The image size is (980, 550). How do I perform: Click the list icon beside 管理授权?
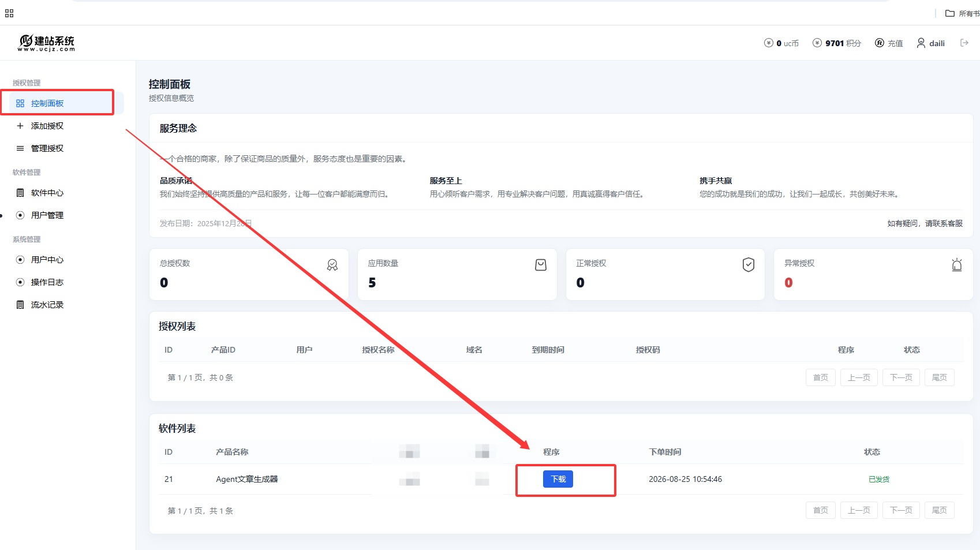pos(20,148)
